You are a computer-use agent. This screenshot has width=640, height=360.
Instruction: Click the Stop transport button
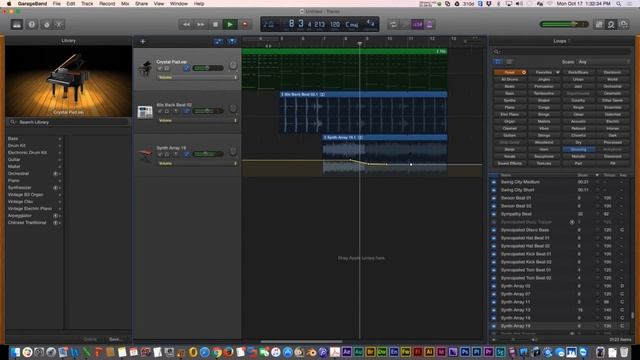(215, 24)
